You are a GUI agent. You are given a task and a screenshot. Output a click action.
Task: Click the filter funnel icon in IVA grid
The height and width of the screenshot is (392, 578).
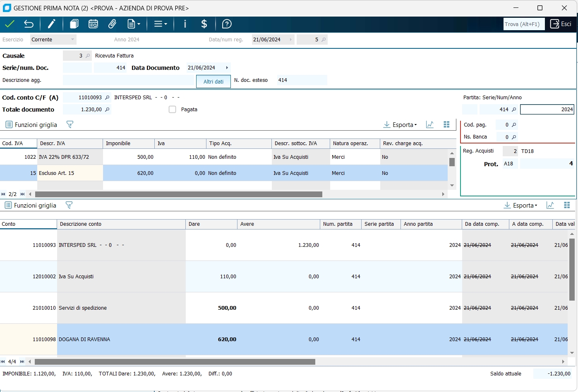click(70, 124)
